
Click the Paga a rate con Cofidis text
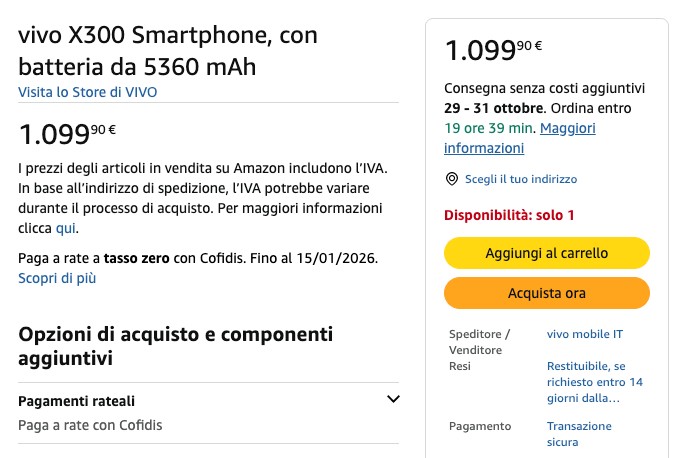(90, 425)
